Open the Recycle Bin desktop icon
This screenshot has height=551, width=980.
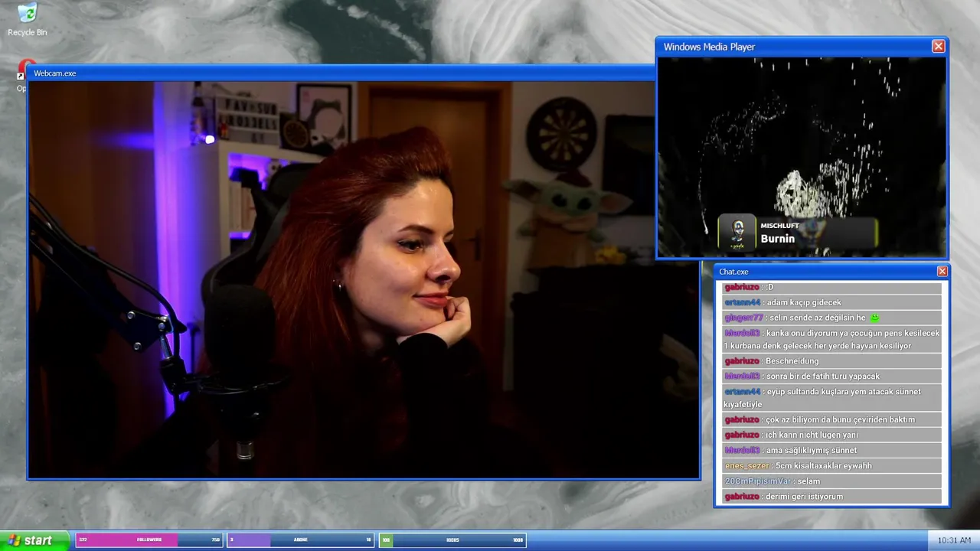(x=27, y=19)
